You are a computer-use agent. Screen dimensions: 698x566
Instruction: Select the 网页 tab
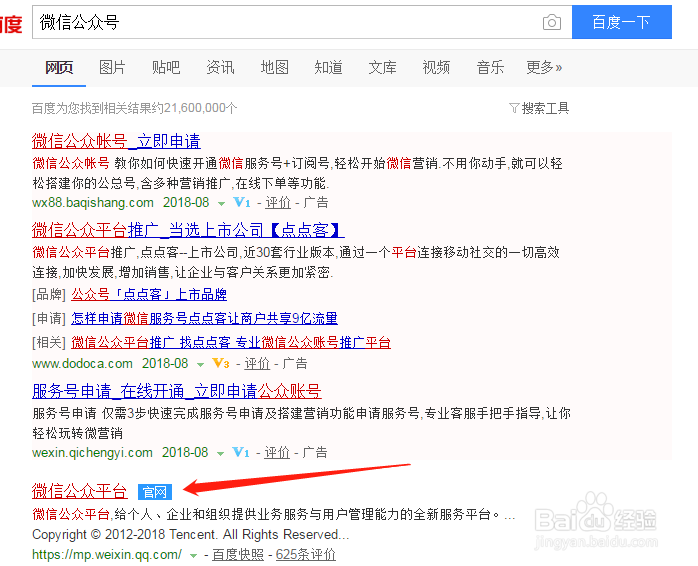pyautogui.click(x=59, y=68)
